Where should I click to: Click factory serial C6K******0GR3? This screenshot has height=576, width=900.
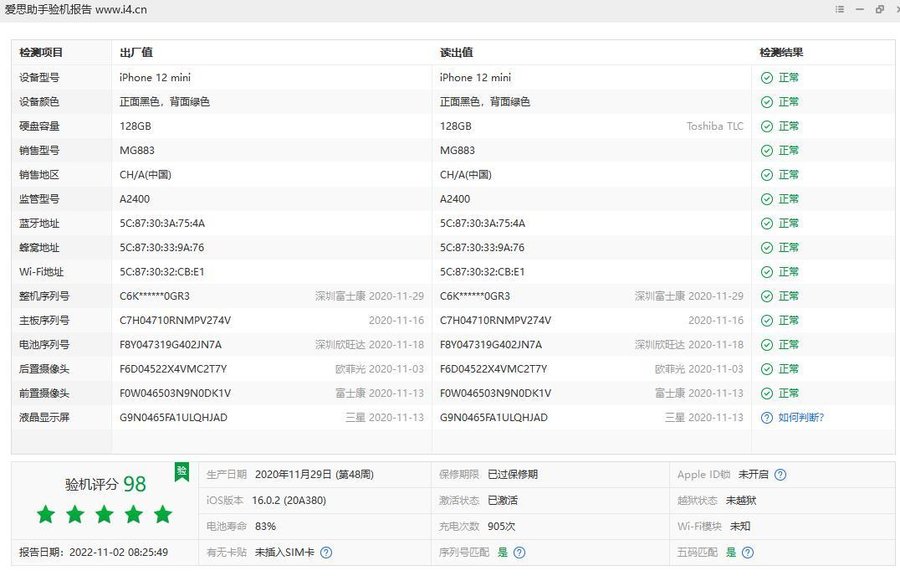[x=154, y=296]
